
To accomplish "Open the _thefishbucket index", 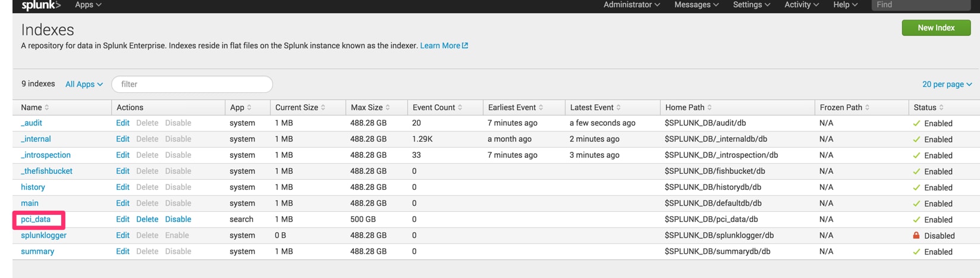I will pyautogui.click(x=46, y=171).
